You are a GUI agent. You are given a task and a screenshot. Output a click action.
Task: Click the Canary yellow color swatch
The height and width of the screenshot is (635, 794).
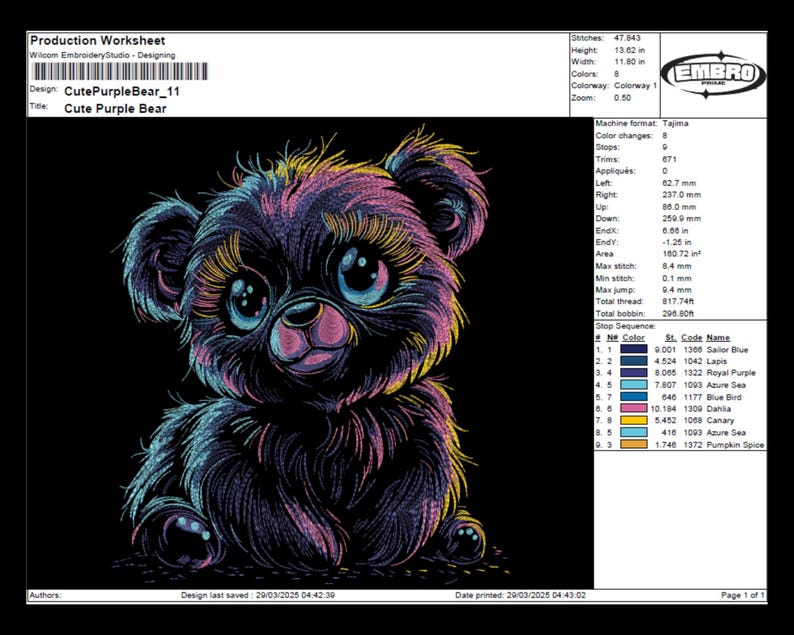pos(633,420)
